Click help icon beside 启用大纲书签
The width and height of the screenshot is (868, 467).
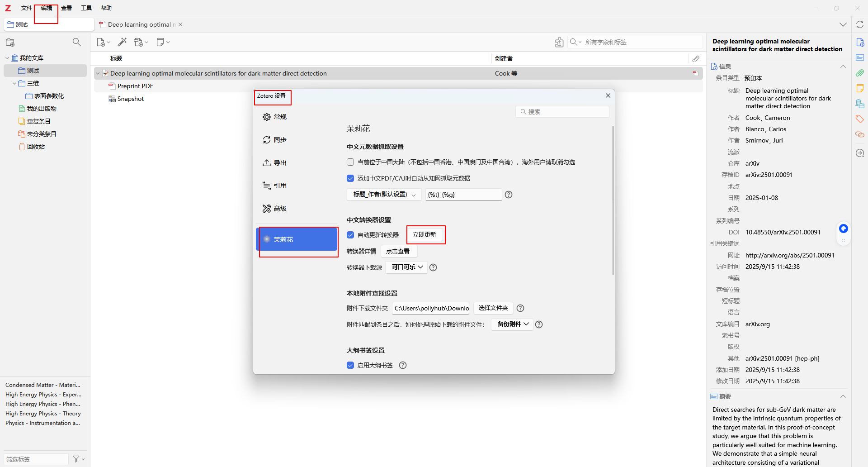point(403,365)
